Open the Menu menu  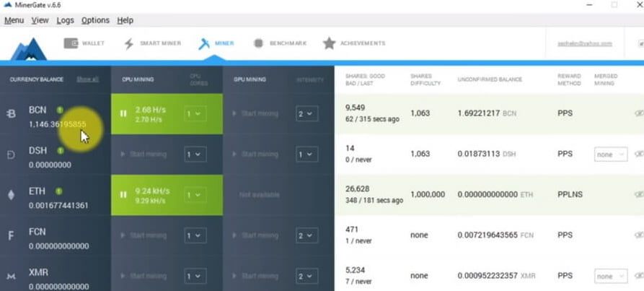click(x=14, y=20)
